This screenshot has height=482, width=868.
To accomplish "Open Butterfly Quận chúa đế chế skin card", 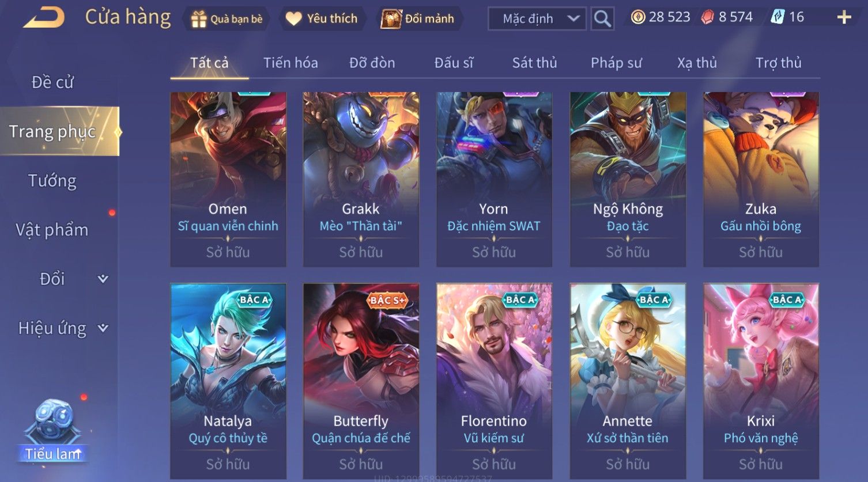I will point(361,381).
